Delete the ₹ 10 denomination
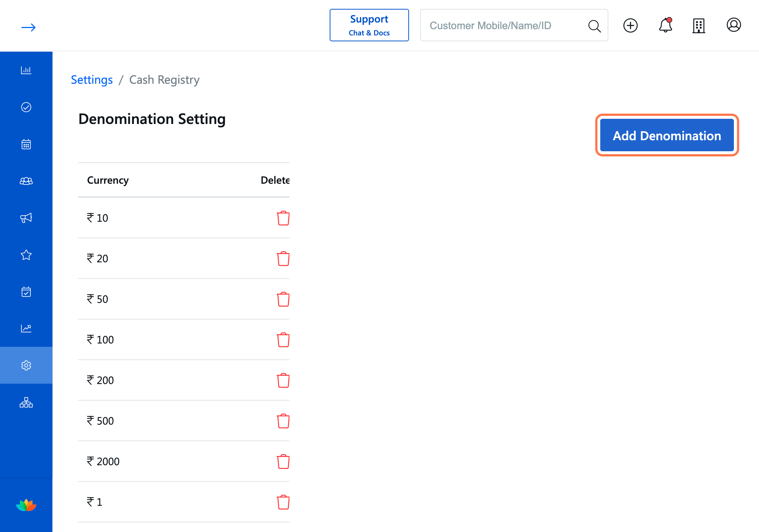Image resolution: width=759 pixels, height=532 pixels. 283,218
